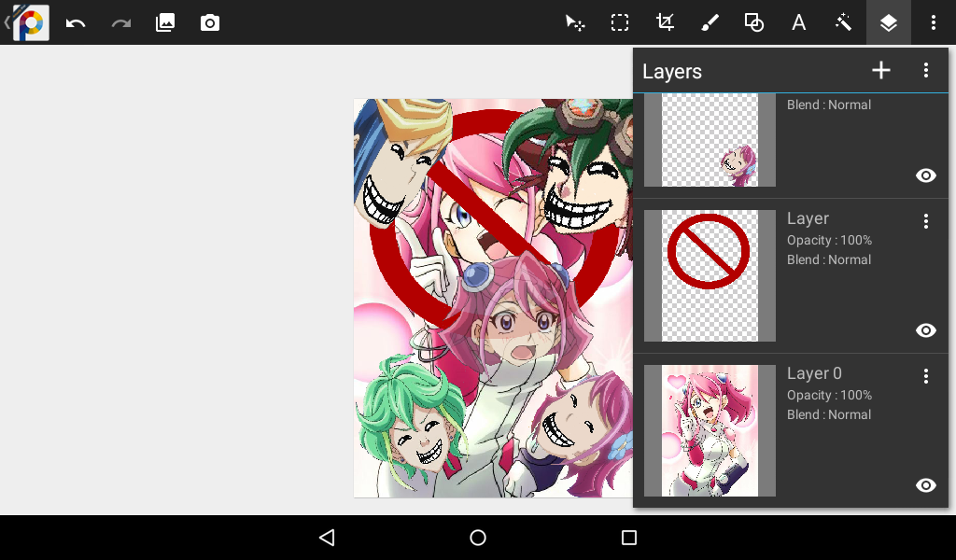Tap the PhotoLayers app logo icon
This screenshot has height=560, width=956.
click(x=31, y=22)
